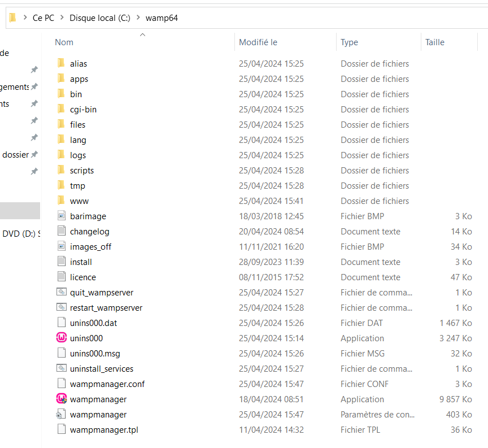
Task: Select the scripts folder icon
Action: pos(62,170)
